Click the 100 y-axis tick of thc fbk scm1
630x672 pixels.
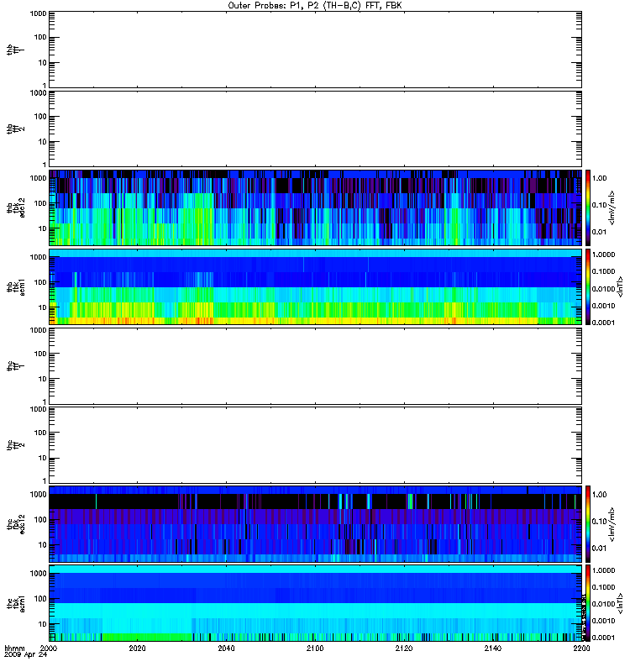coord(40,599)
